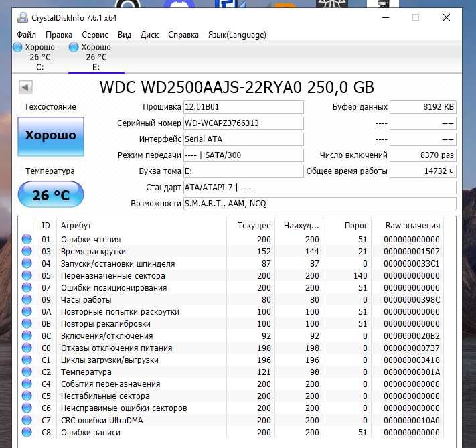Select attribute row Переназначенные сектора

coord(231,275)
